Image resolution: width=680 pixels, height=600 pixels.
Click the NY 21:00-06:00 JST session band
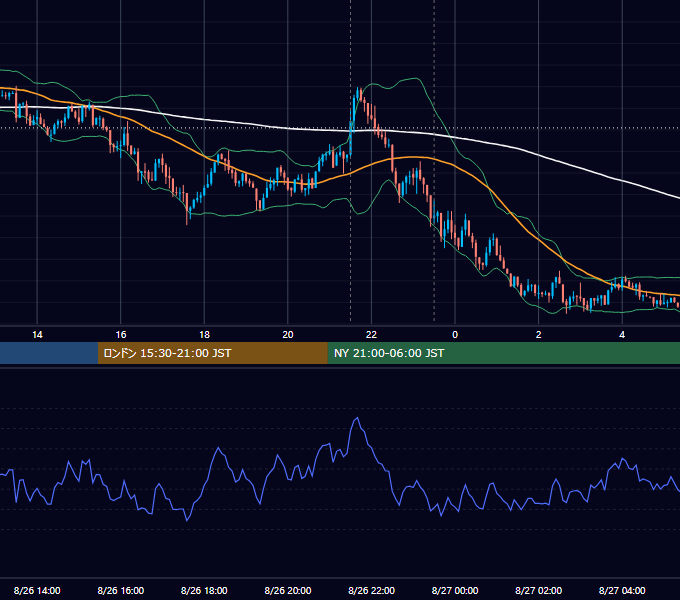pyautogui.click(x=503, y=353)
